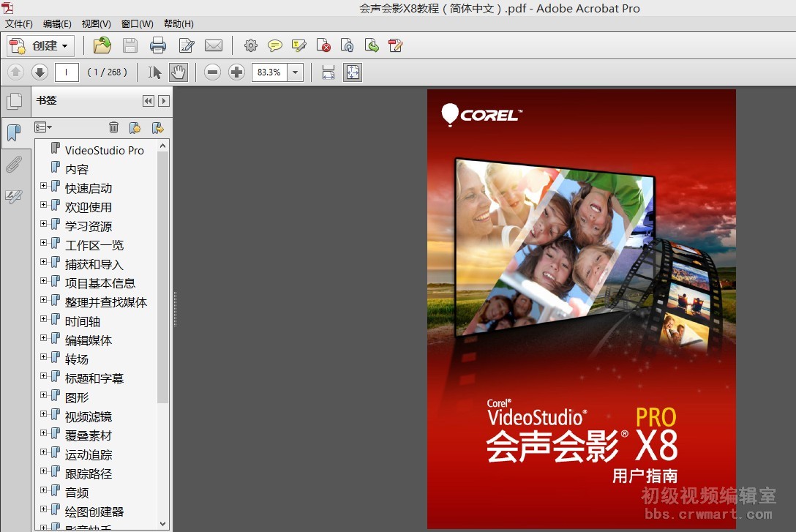Click the single-arrow button in the 书签 header
This screenshot has height=532, width=796.
point(163,101)
